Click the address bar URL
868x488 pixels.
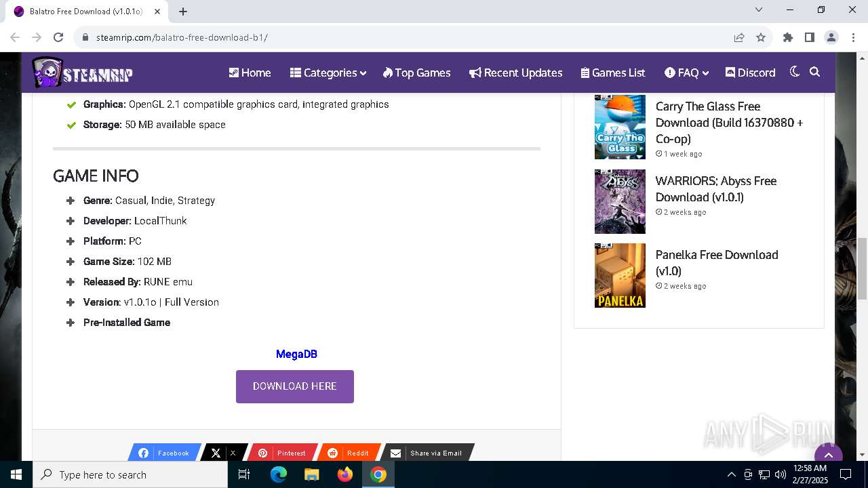(x=182, y=37)
